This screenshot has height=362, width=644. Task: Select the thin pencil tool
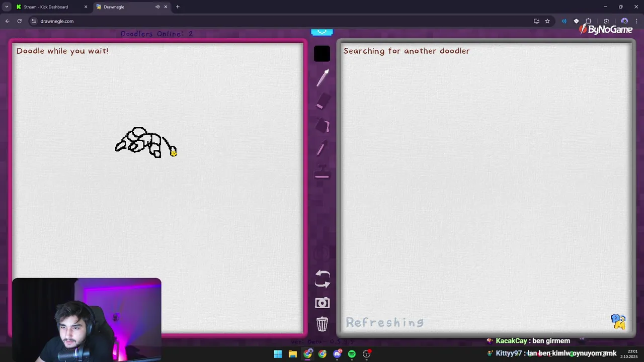(x=321, y=149)
